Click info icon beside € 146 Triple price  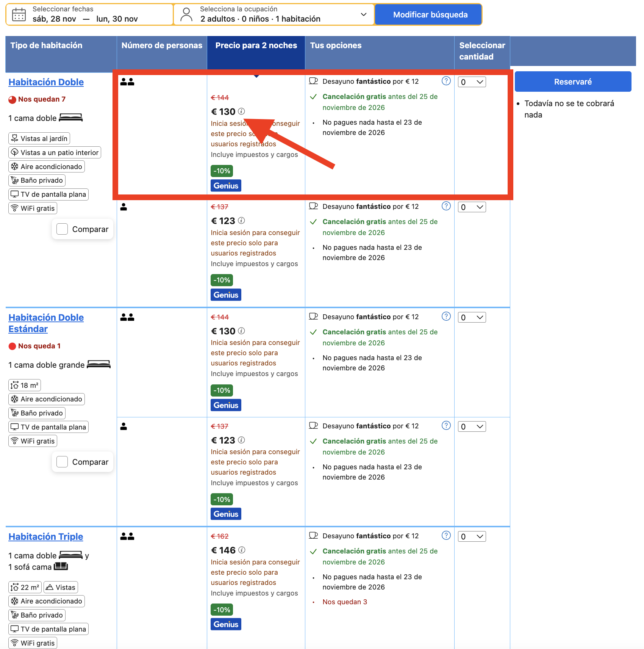coord(242,550)
